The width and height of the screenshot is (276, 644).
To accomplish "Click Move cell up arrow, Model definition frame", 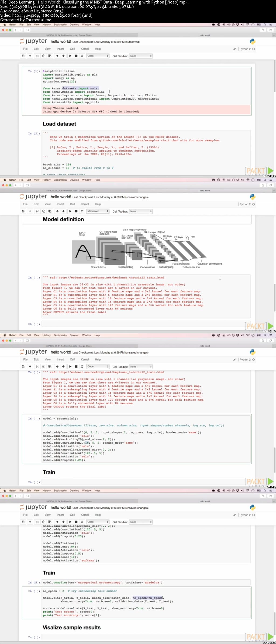I will pyautogui.click(x=57, y=211).
